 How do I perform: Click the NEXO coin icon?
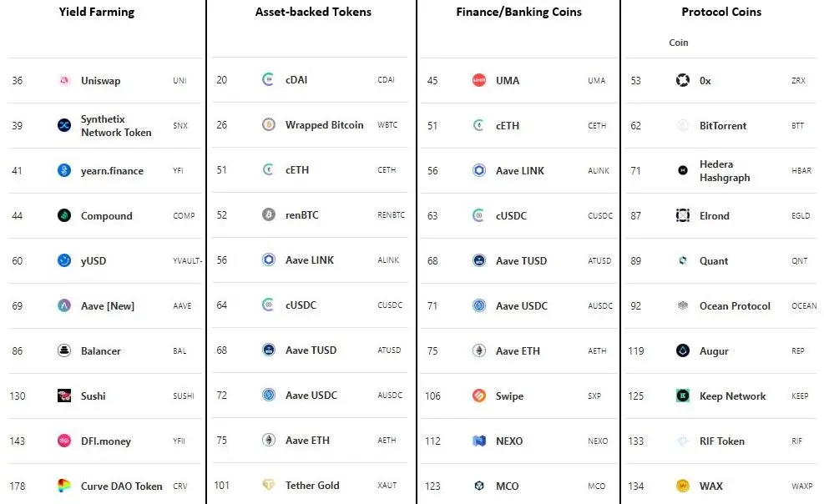pos(478,441)
